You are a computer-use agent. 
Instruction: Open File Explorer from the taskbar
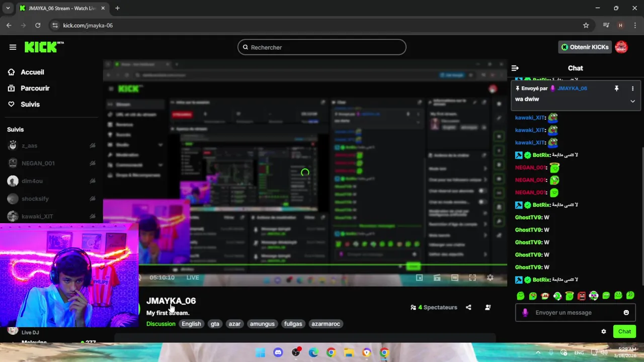pyautogui.click(x=349, y=352)
